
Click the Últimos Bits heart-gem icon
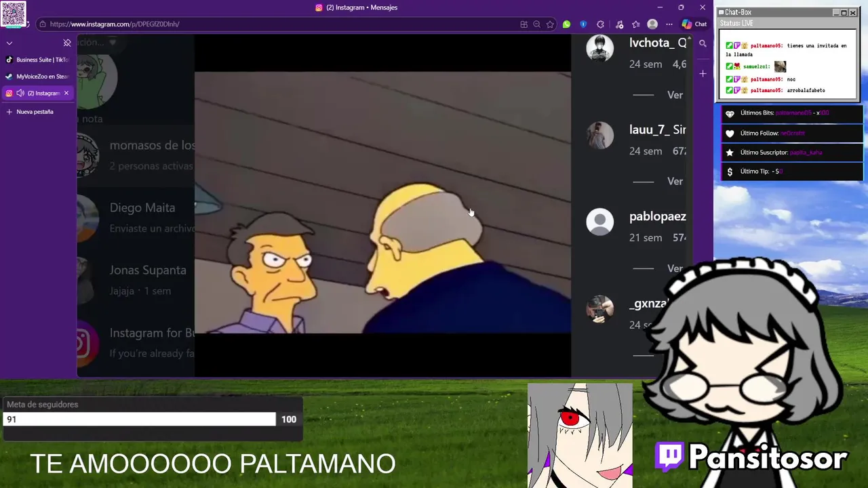(x=730, y=114)
